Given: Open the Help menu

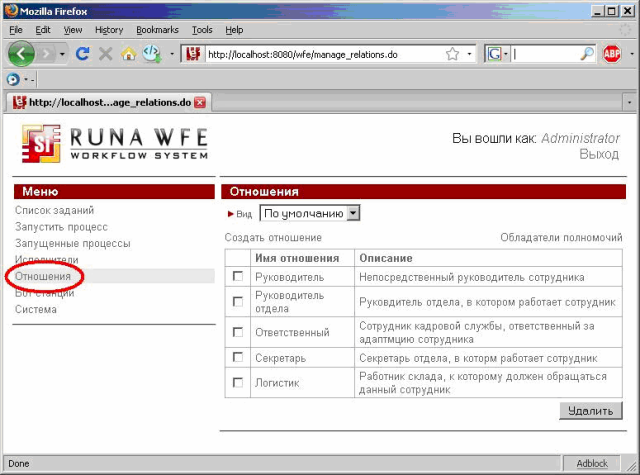Looking at the screenshot, I should click(234, 30).
